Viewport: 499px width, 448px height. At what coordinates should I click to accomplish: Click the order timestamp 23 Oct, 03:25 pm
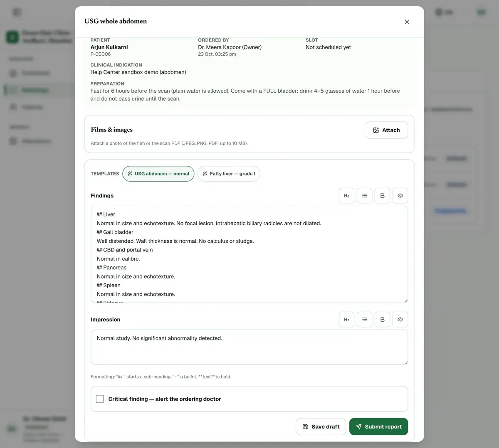point(217,54)
